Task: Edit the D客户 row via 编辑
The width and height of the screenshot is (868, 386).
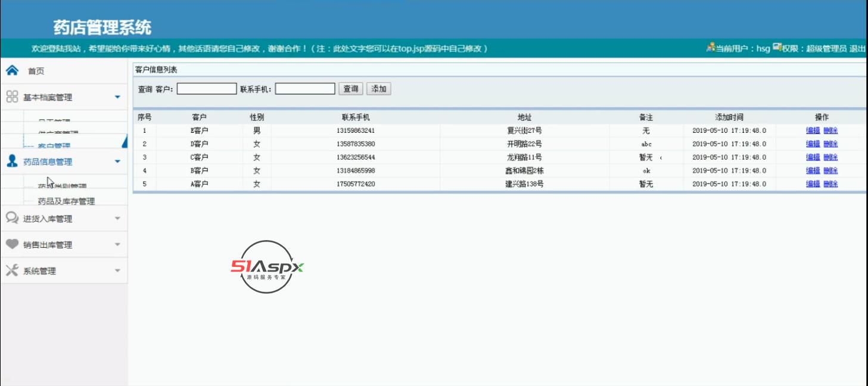Action: [813, 144]
